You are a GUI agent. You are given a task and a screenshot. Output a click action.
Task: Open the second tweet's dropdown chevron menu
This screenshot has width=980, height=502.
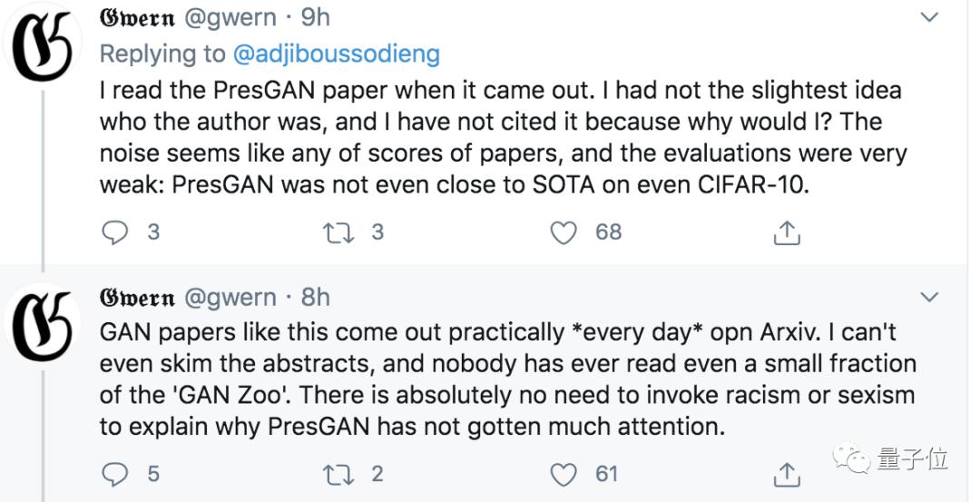[930, 297]
